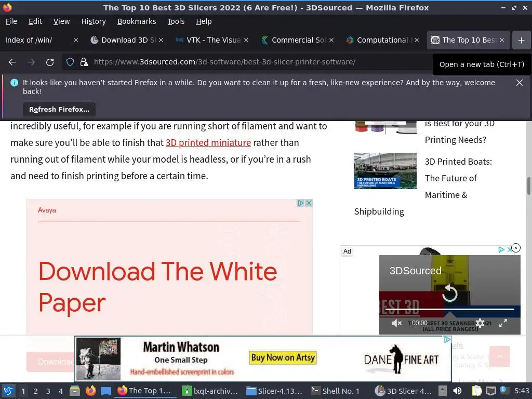Seek on the video progress bar
Viewport: 532px width, 399px height.
[449, 310]
